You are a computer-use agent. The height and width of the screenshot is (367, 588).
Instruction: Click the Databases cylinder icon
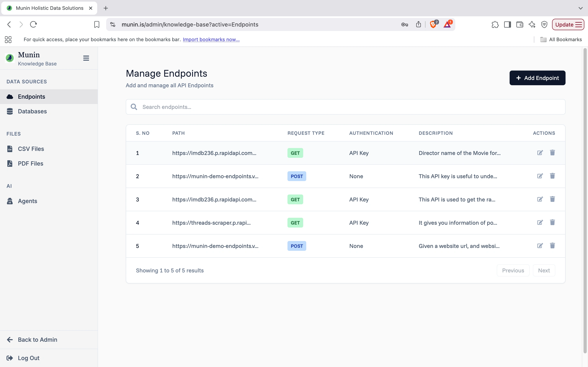[x=10, y=111]
